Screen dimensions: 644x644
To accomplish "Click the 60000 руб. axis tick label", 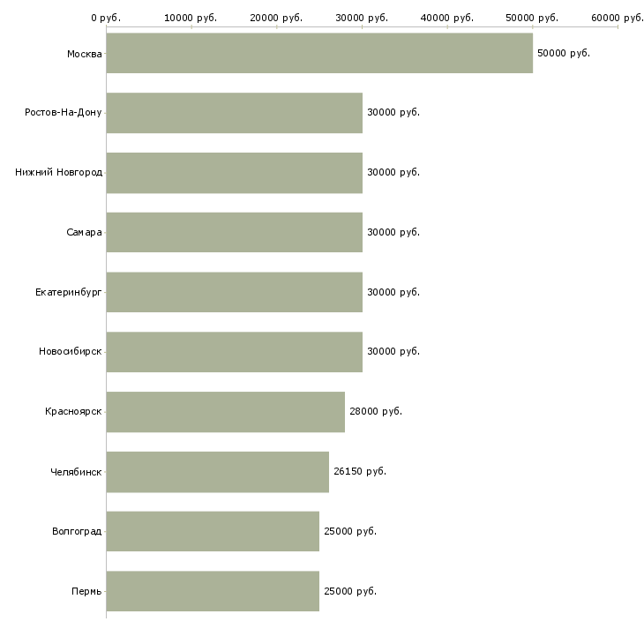I will [x=618, y=18].
